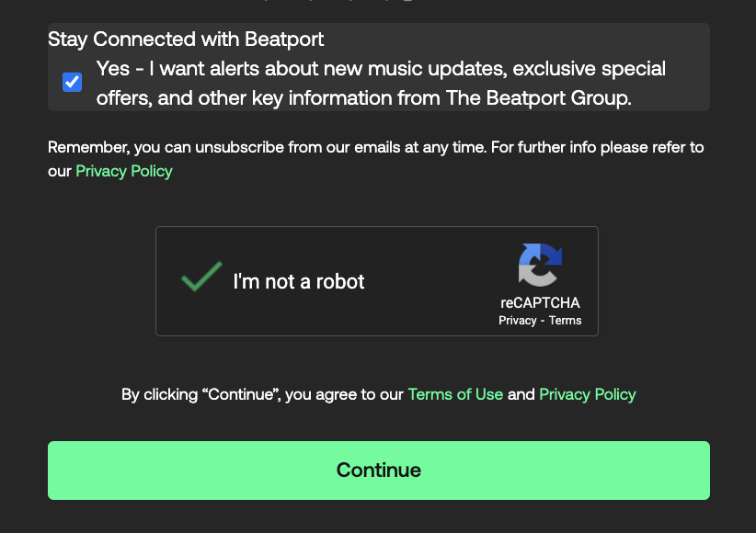Submit the form with the Continue button

click(379, 471)
